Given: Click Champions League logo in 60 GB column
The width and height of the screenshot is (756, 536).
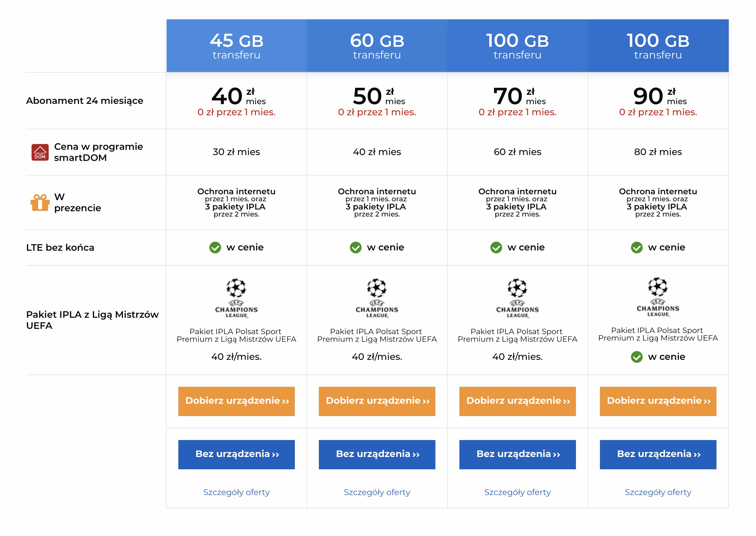Looking at the screenshot, I should (x=377, y=298).
